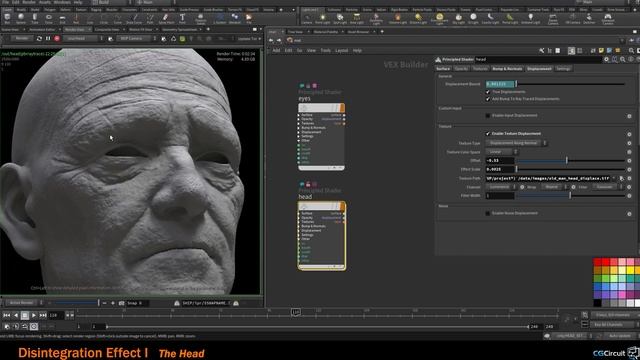
Task: Toggle the eyes node display flag
Action: tap(342, 108)
